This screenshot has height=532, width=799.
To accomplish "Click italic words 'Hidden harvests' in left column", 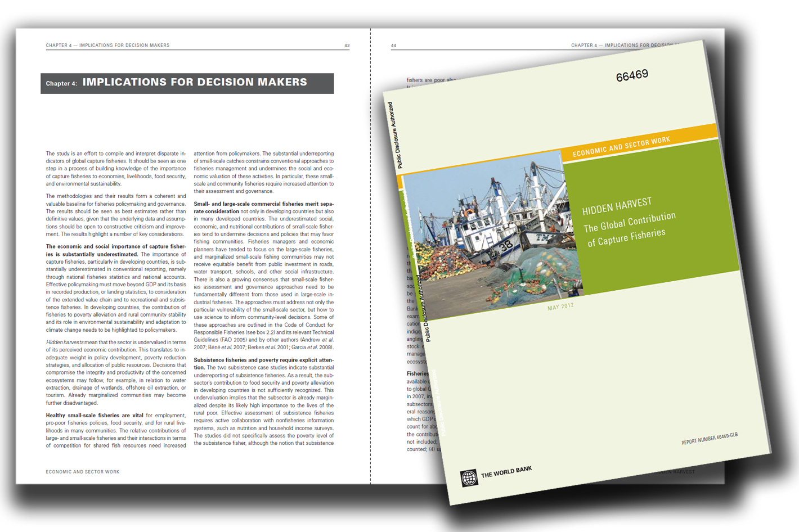I will coord(65,342).
